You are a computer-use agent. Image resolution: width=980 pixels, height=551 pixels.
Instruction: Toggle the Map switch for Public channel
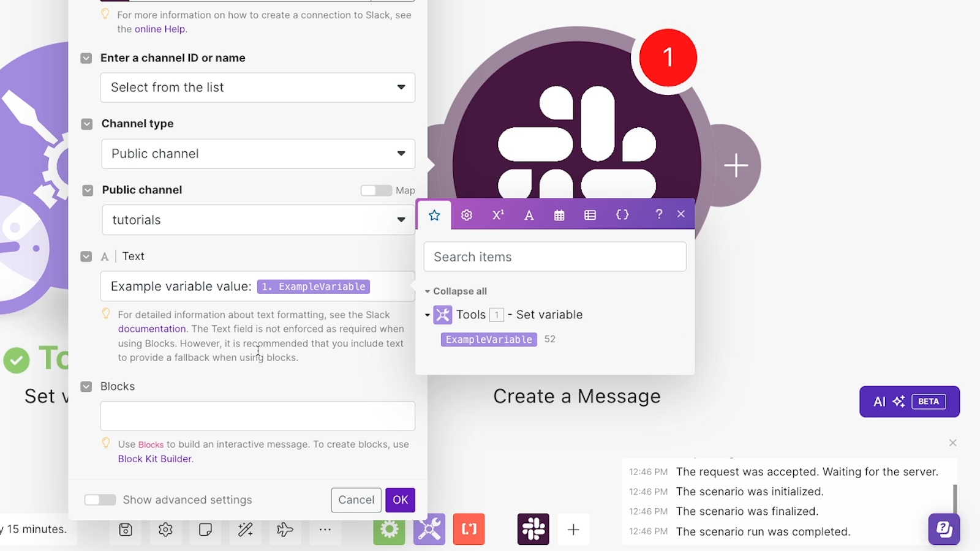pyautogui.click(x=376, y=190)
